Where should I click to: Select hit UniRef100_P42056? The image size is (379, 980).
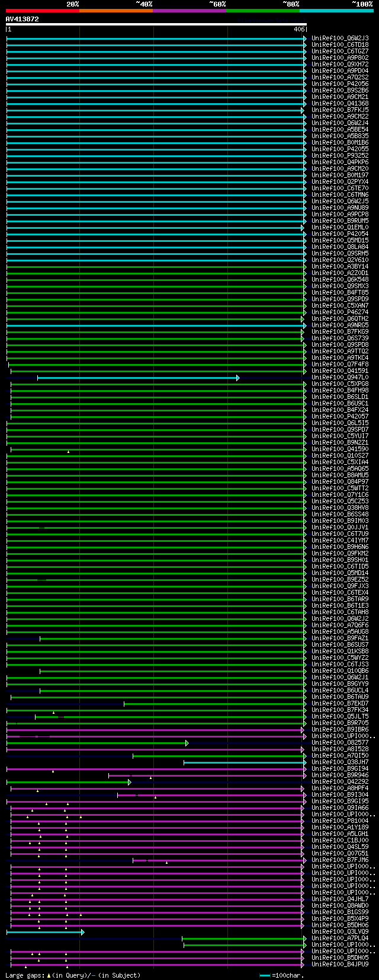coord(340,84)
